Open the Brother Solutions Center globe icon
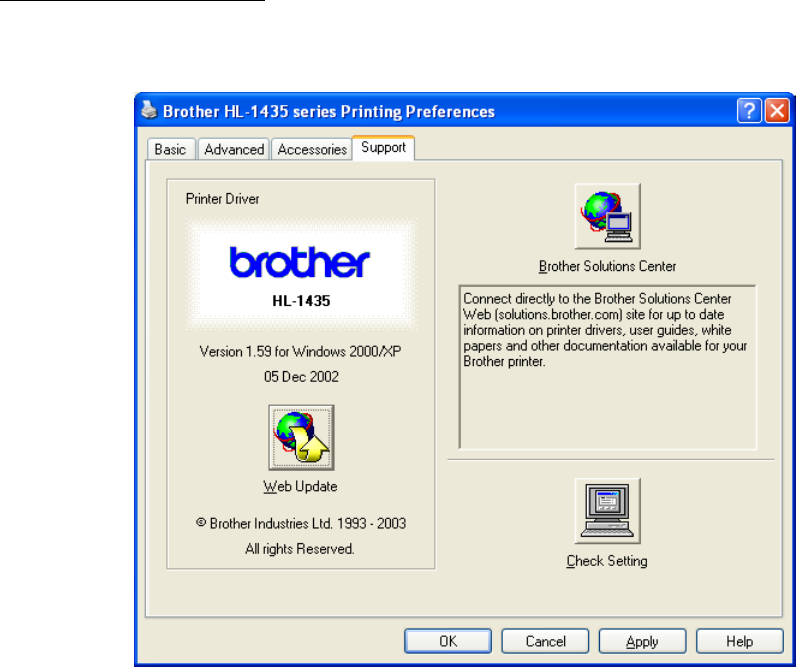Viewport: 796px width, 667px height. pyautogui.click(x=607, y=216)
